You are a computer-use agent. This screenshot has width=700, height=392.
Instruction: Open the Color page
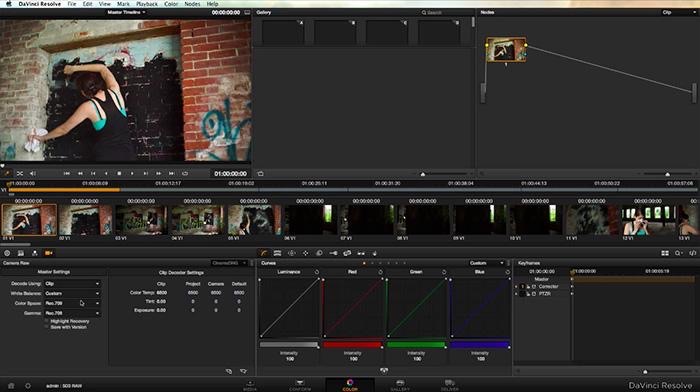coord(350,385)
